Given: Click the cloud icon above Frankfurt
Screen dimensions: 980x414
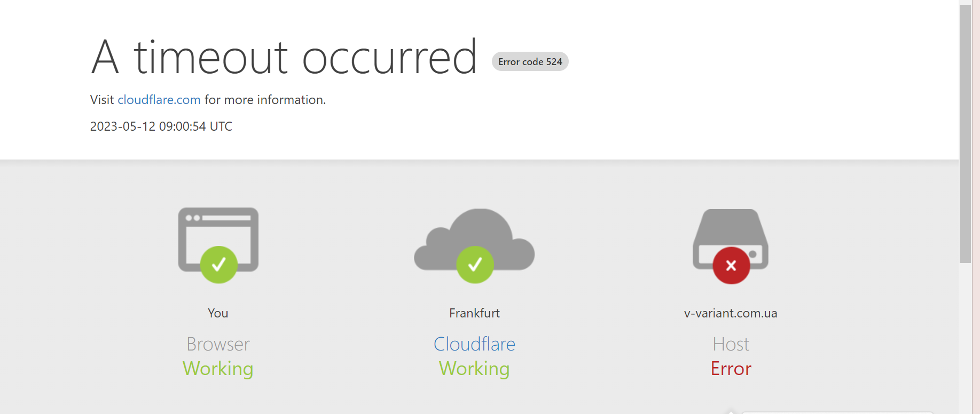Looking at the screenshot, I should (x=474, y=245).
